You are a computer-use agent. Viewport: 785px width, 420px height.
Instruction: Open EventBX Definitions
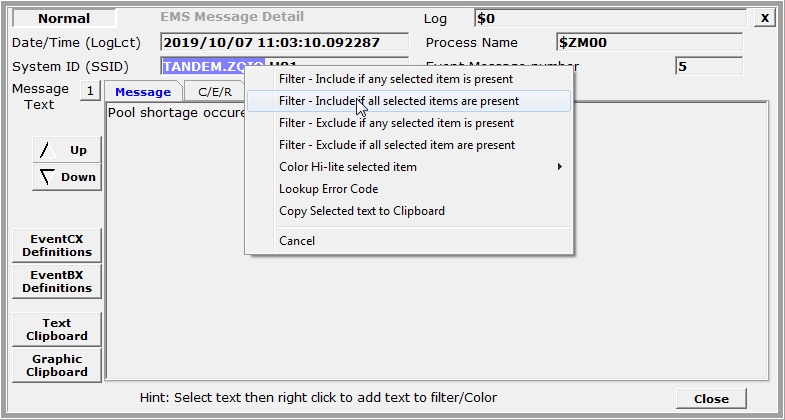[57, 281]
